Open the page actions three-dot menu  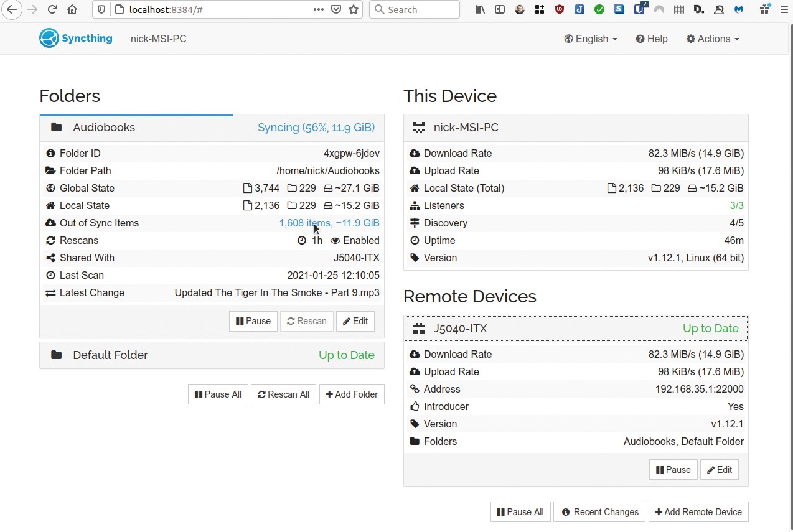319,9
